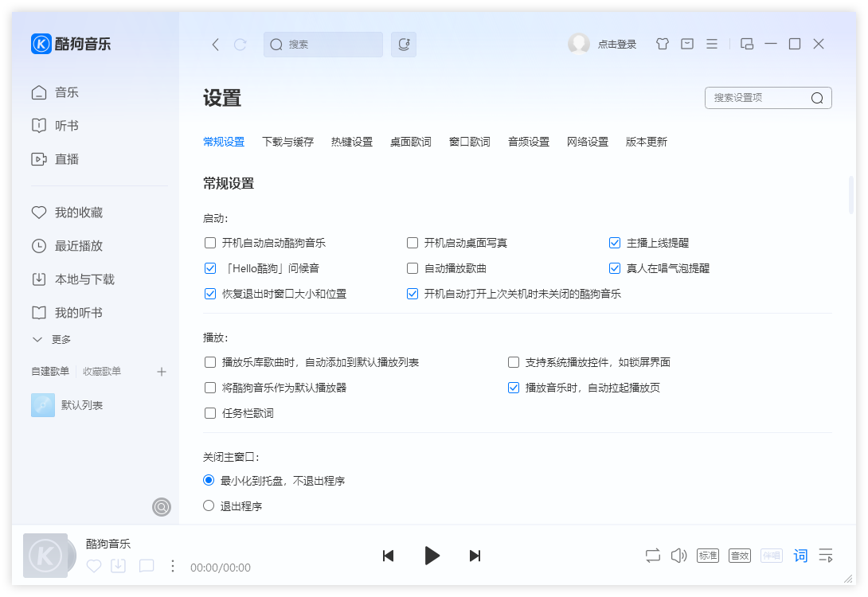
Task: Click the 搜索设置项 input field
Action: click(x=768, y=98)
